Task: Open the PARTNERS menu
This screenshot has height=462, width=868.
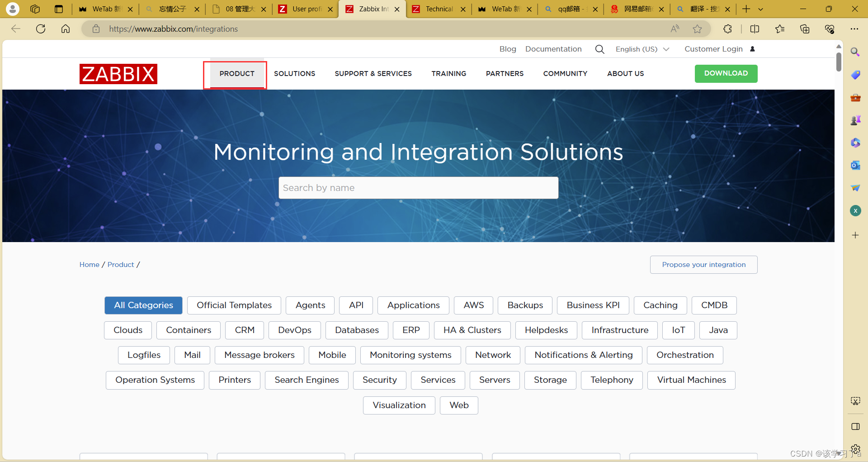Action: coord(505,74)
